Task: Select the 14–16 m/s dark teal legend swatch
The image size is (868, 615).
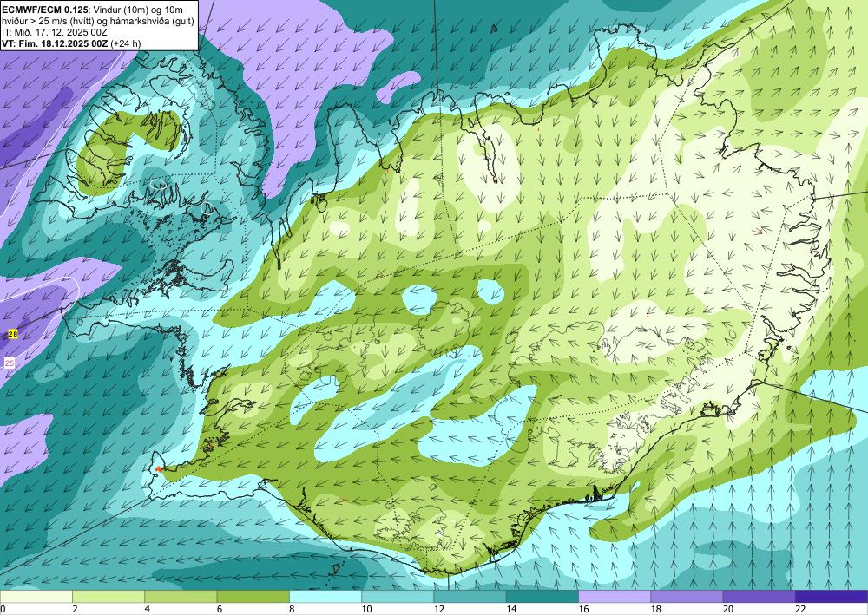Action: (542, 596)
